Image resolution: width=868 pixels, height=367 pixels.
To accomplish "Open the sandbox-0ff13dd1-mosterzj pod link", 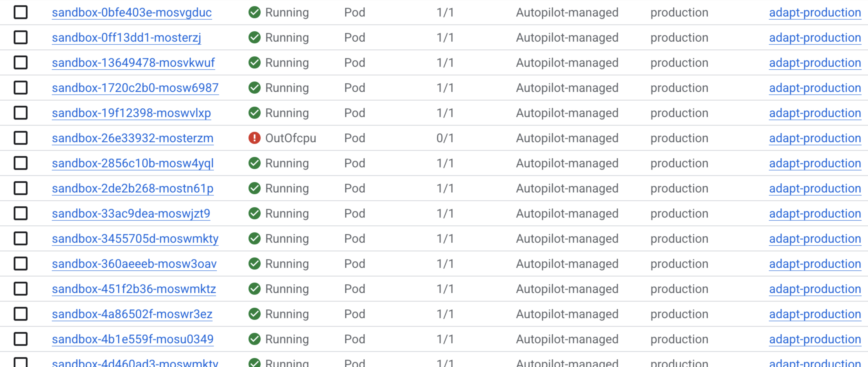I will (126, 37).
